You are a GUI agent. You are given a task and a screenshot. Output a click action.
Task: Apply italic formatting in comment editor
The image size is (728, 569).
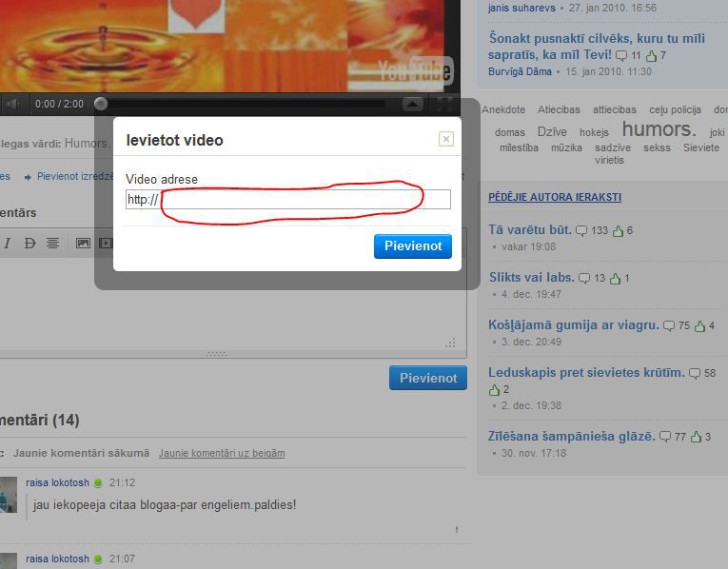point(8,244)
